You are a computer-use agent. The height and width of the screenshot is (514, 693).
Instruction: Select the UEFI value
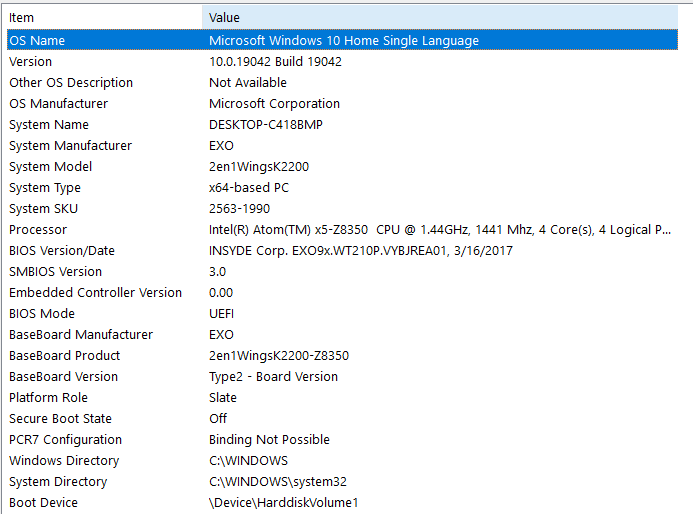[221, 314]
